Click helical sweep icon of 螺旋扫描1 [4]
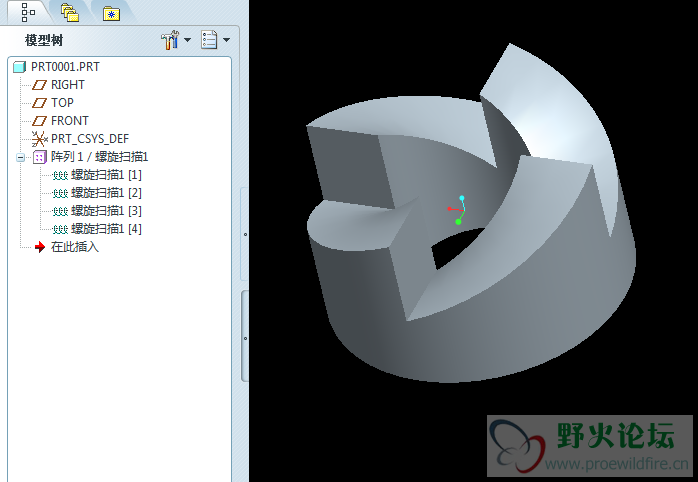Screen dimensions: 698x482 [x=60, y=230]
